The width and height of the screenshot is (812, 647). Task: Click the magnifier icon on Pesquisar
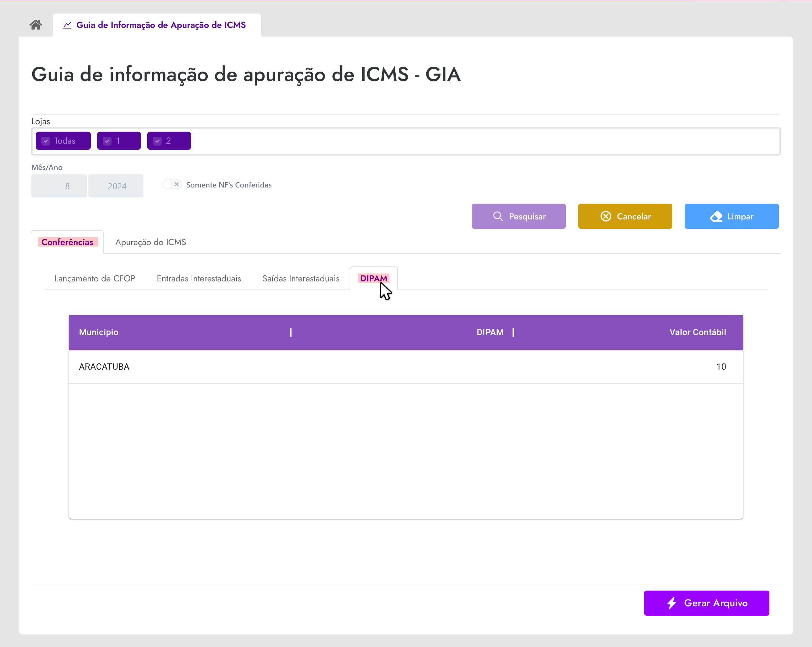coord(497,216)
